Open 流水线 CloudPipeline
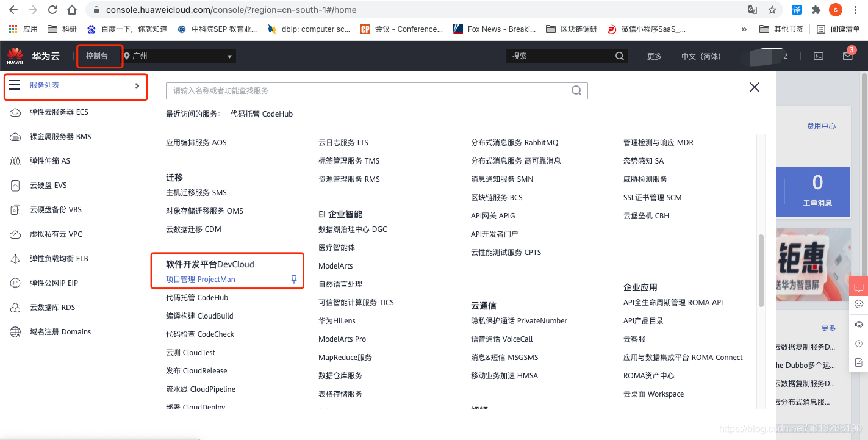The image size is (868, 440). 201,389
